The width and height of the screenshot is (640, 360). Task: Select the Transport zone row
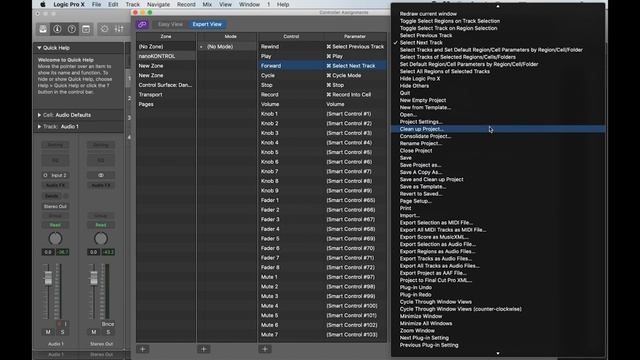tap(166, 95)
